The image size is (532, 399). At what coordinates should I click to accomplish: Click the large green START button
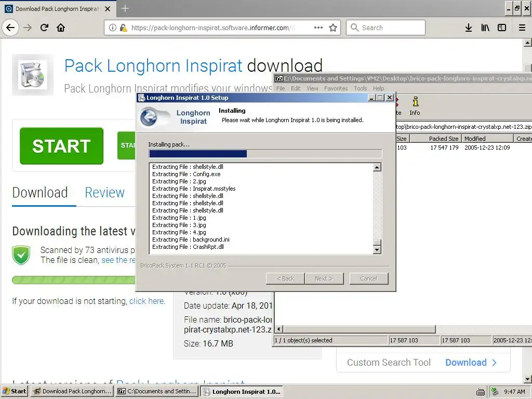click(x=61, y=146)
